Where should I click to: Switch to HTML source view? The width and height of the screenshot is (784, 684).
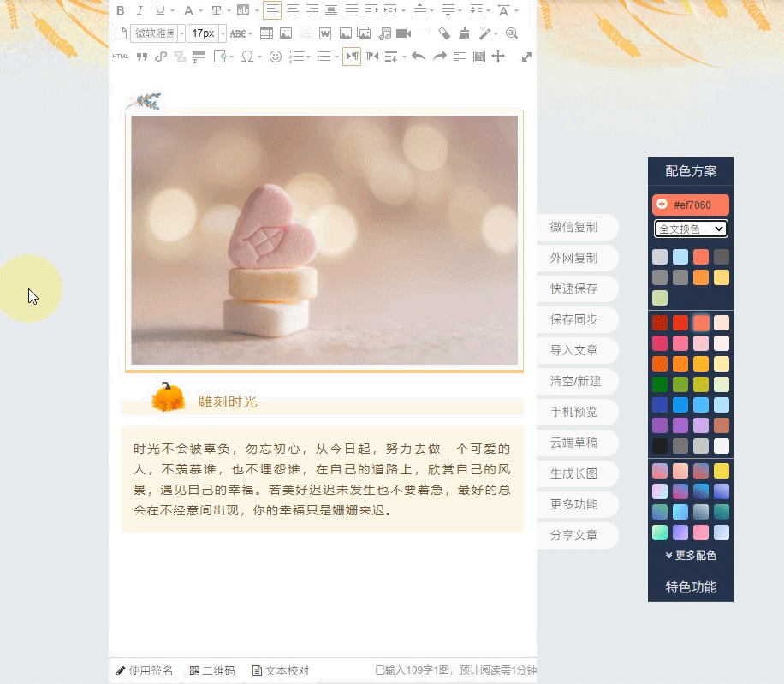point(120,57)
